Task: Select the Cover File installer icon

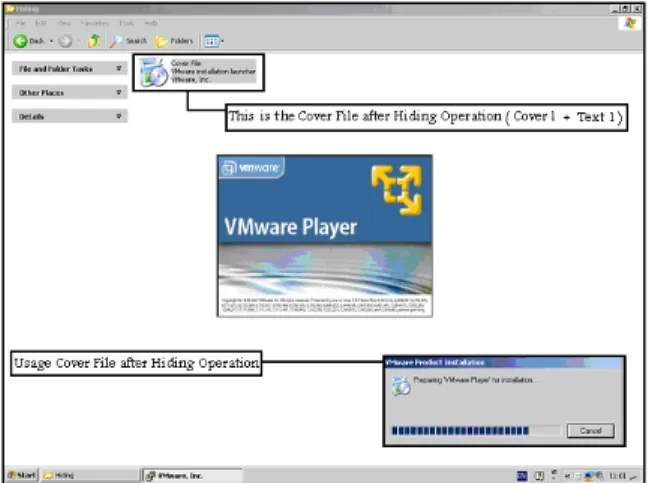Action: coord(152,72)
